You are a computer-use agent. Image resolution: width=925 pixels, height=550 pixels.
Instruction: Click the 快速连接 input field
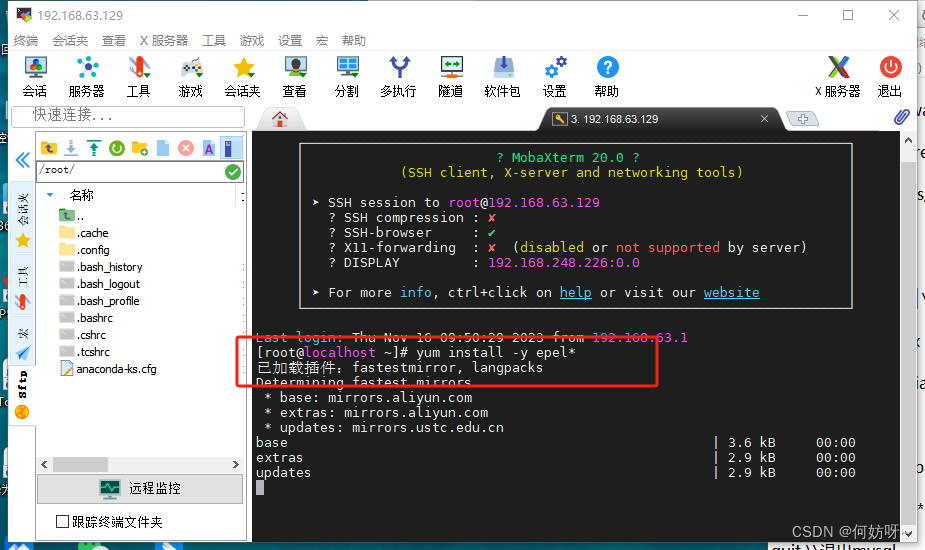click(x=128, y=116)
